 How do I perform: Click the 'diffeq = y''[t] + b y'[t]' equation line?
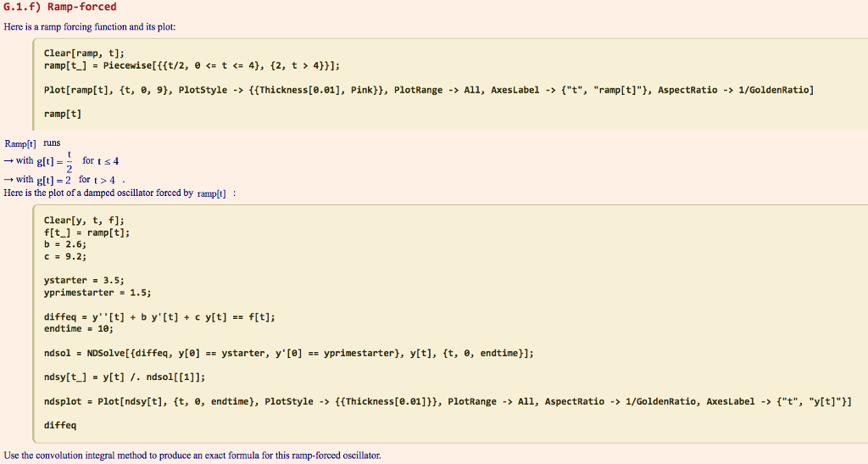pyautogui.click(x=159, y=317)
